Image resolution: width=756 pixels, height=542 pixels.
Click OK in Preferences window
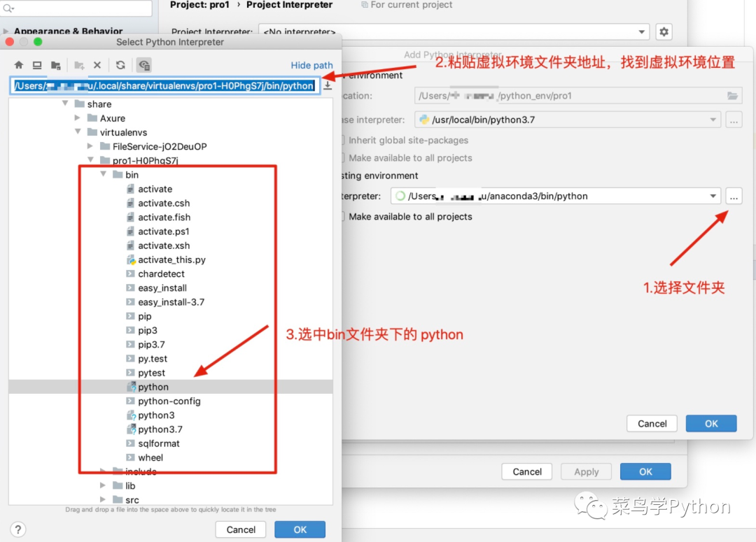click(x=645, y=471)
